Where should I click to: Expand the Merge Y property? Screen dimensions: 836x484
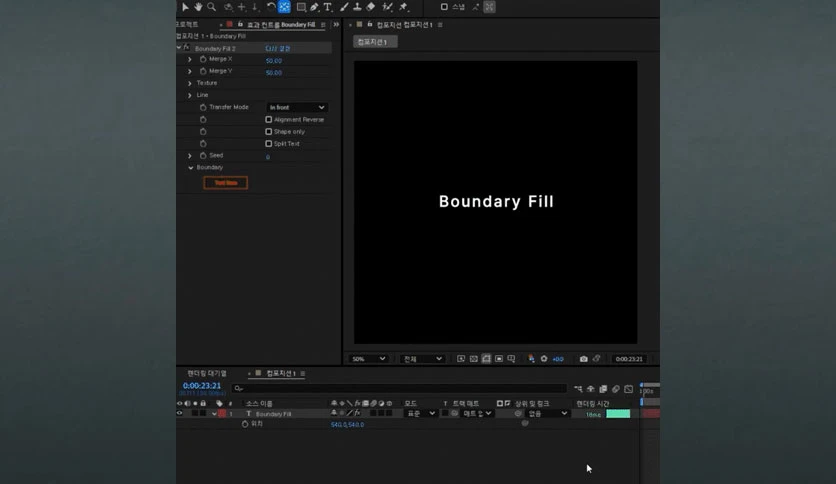click(190, 71)
